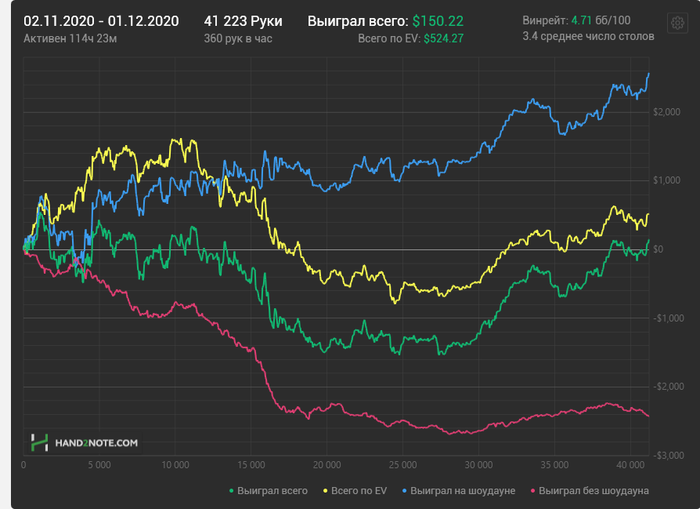The image size is (700, 509).
Task: Click the '10 000' hands axis label
Action: coord(175,465)
